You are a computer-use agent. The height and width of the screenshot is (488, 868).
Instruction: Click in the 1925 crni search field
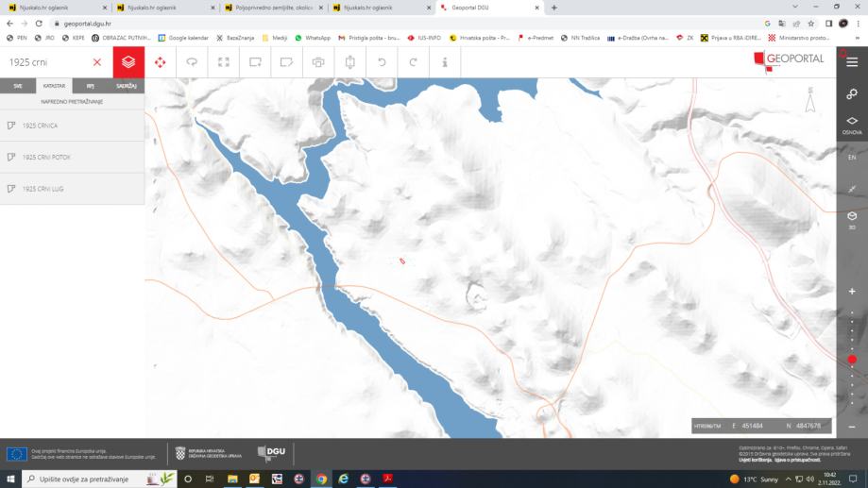pos(45,62)
